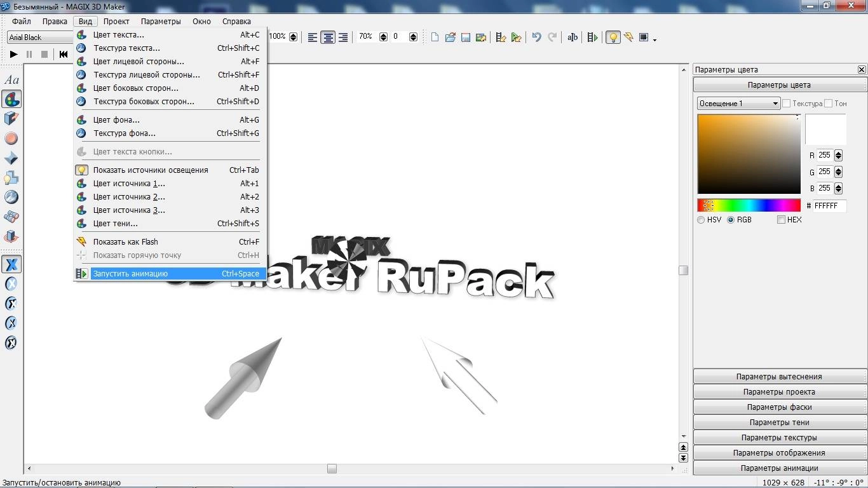
Task: Redo the last undone action
Action: pos(552,37)
